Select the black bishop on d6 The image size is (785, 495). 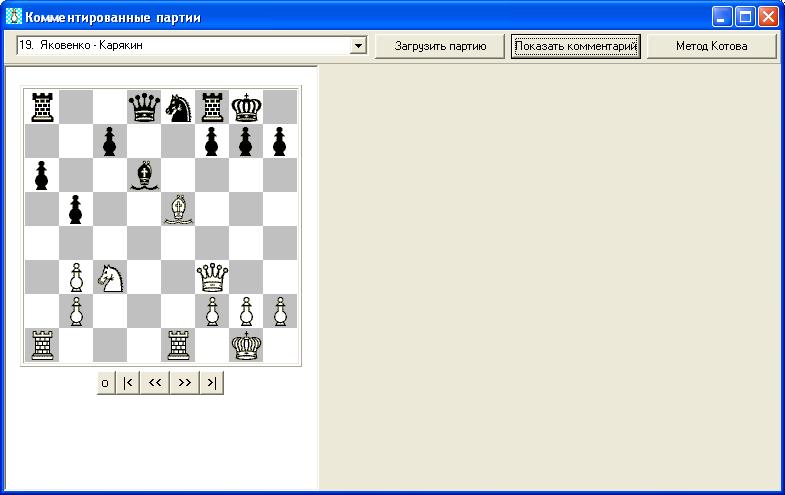144,175
